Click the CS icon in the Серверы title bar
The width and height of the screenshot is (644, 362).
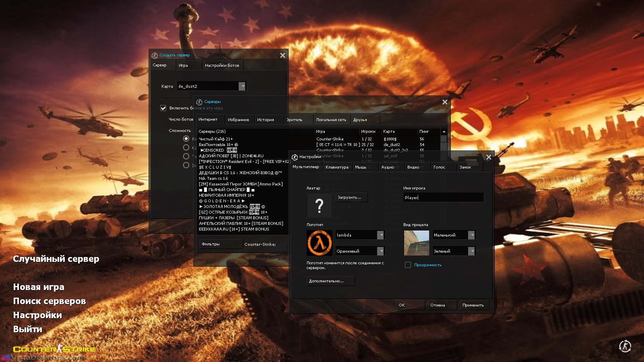(x=200, y=102)
